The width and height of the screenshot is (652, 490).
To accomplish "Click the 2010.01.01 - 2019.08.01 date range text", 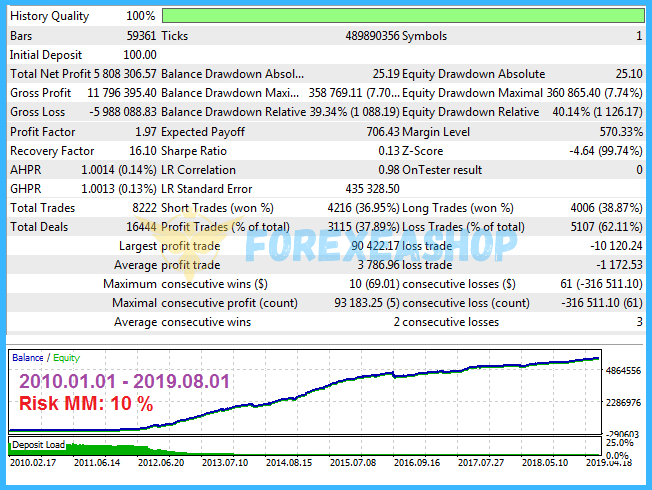I will (122, 381).
